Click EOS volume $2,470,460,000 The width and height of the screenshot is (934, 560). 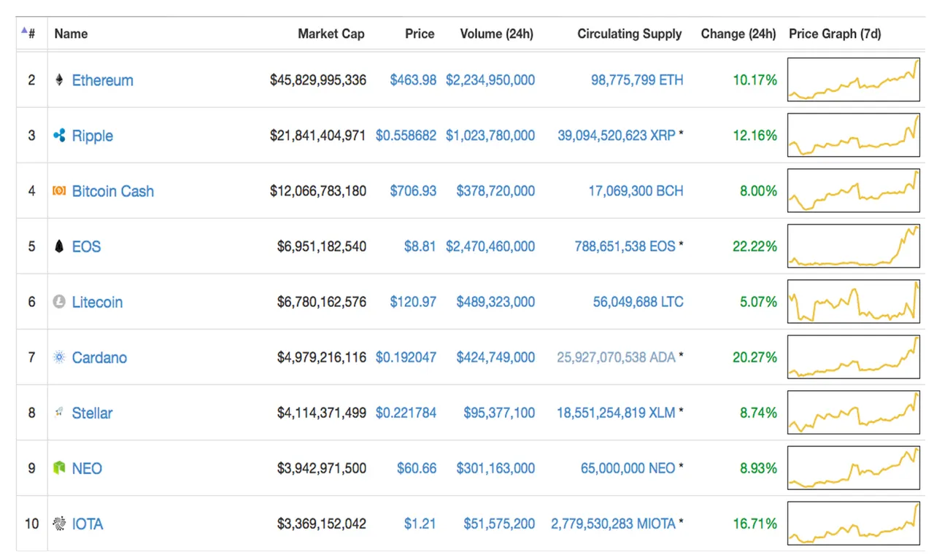coord(490,246)
